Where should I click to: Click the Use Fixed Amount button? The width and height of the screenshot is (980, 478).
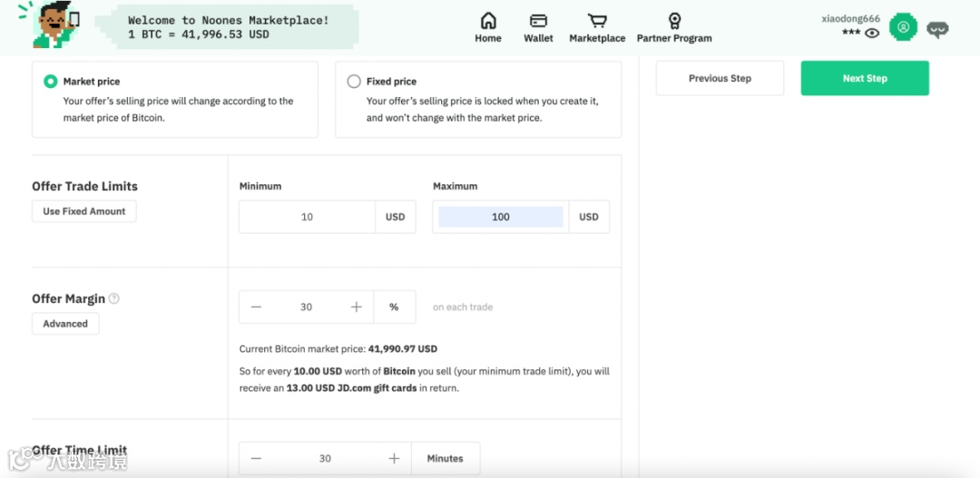click(x=84, y=211)
